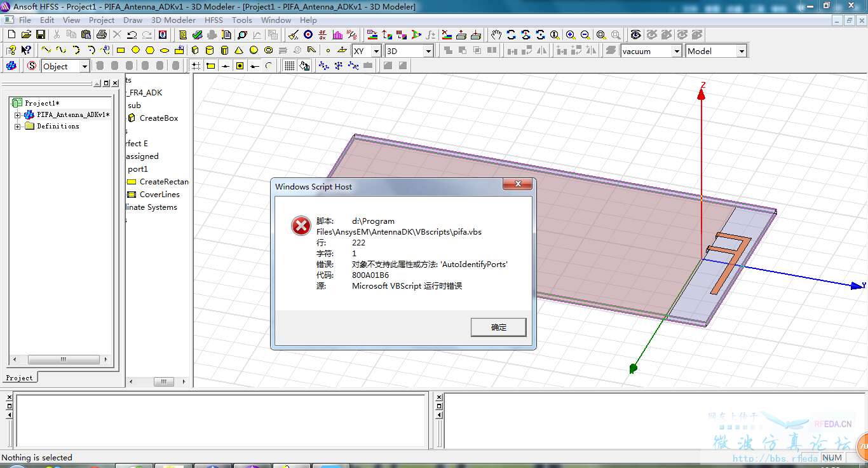Expand the Definitions folder node

click(18, 127)
